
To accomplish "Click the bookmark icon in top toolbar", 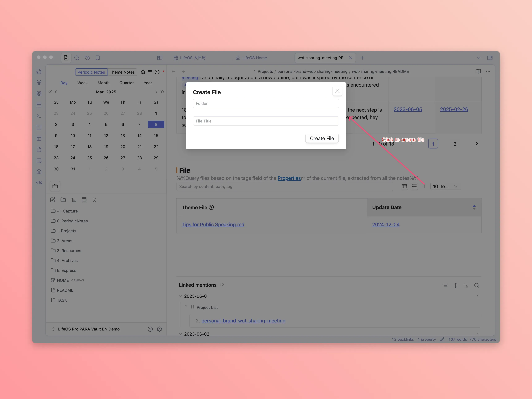I will coord(98,58).
